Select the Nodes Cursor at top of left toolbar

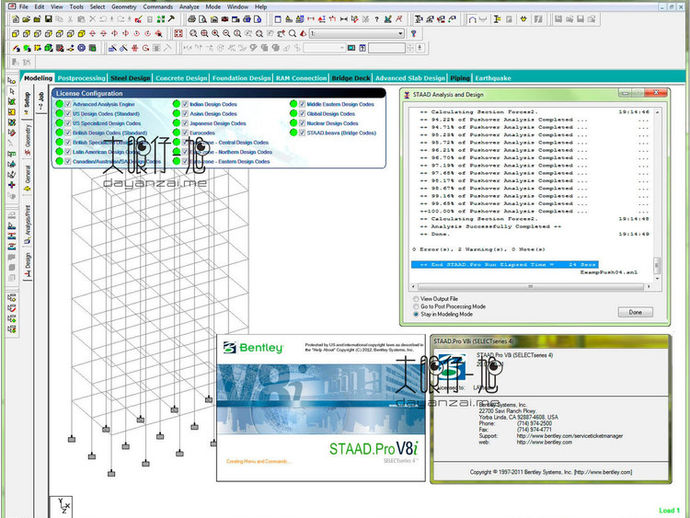12,81
